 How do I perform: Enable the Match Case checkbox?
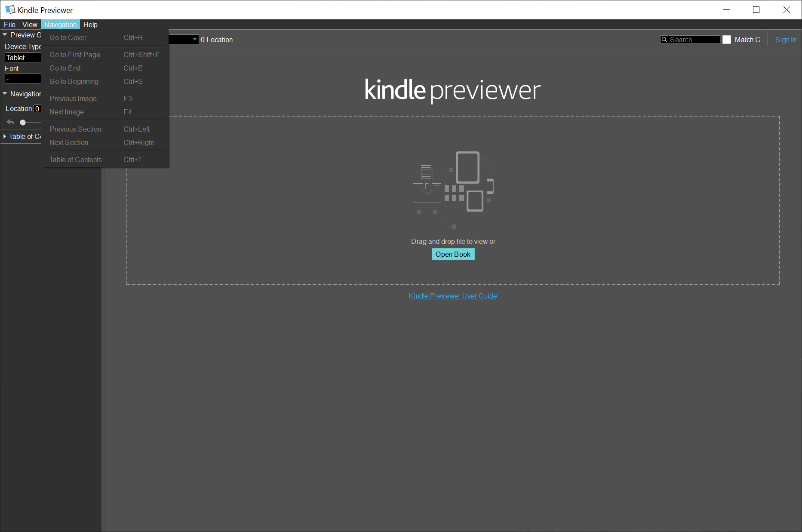tap(727, 39)
